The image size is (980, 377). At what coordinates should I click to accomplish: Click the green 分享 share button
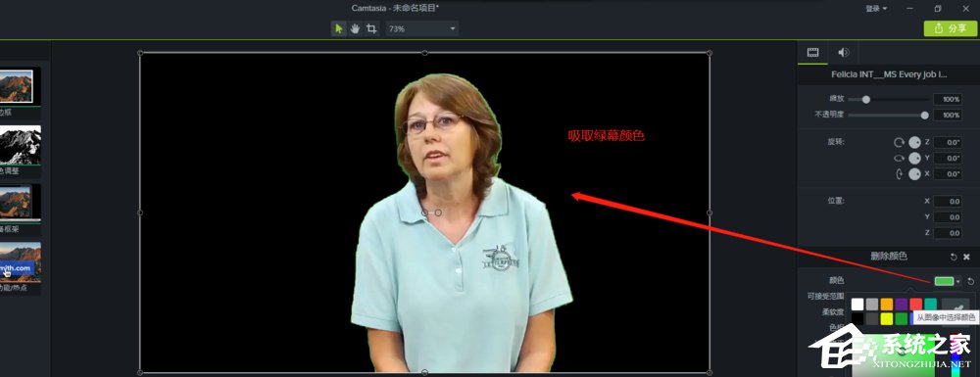[x=950, y=28]
